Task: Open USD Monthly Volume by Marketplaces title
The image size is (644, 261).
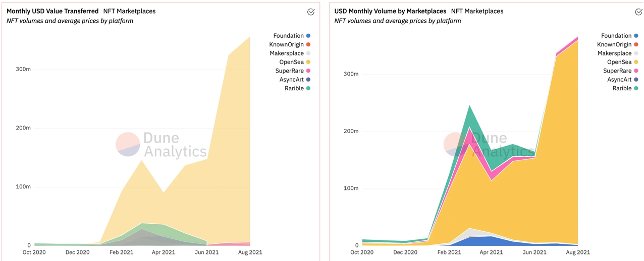Action: (x=391, y=11)
